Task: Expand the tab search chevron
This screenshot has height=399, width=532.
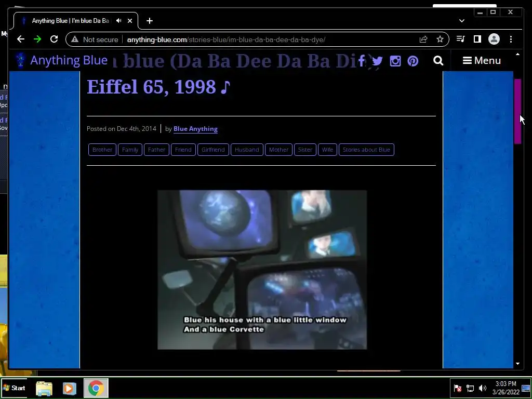Action: pyautogui.click(x=462, y=21)
